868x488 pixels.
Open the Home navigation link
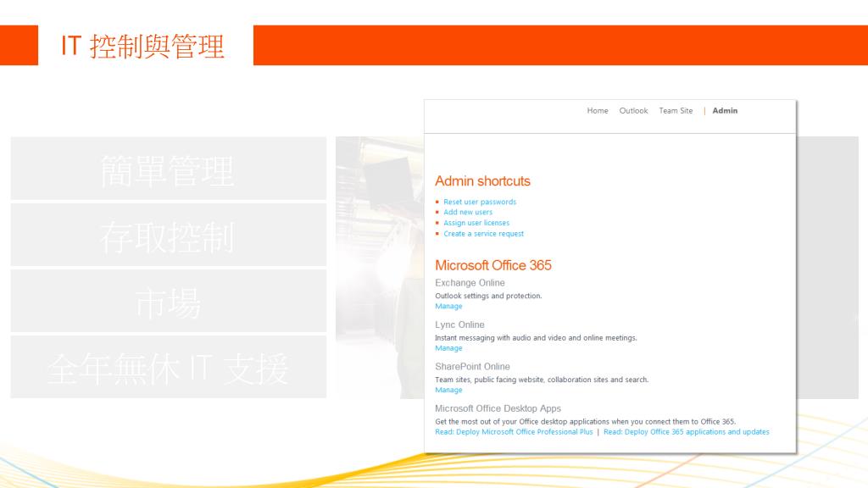[x=598, y=111]
